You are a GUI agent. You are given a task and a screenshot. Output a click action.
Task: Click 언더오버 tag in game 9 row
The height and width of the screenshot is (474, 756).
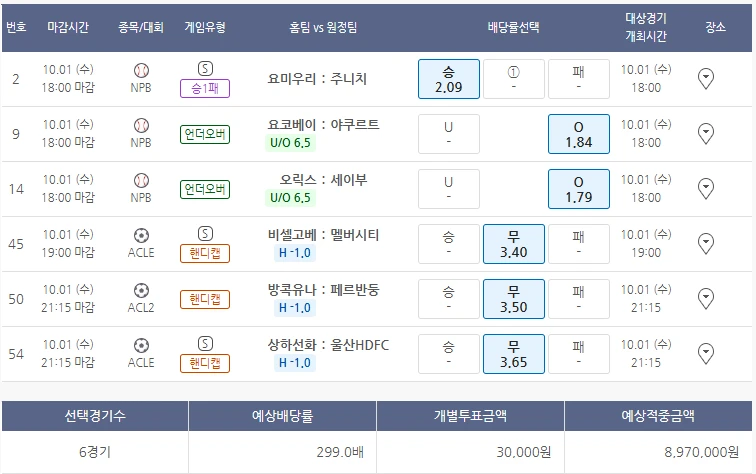click(x=205, y=134)
